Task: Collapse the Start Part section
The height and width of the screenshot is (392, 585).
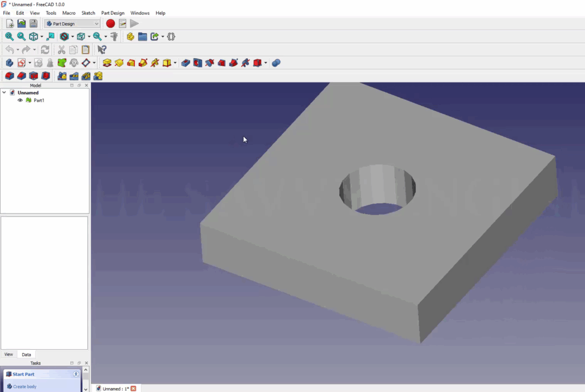Action: tap(75, 374)
